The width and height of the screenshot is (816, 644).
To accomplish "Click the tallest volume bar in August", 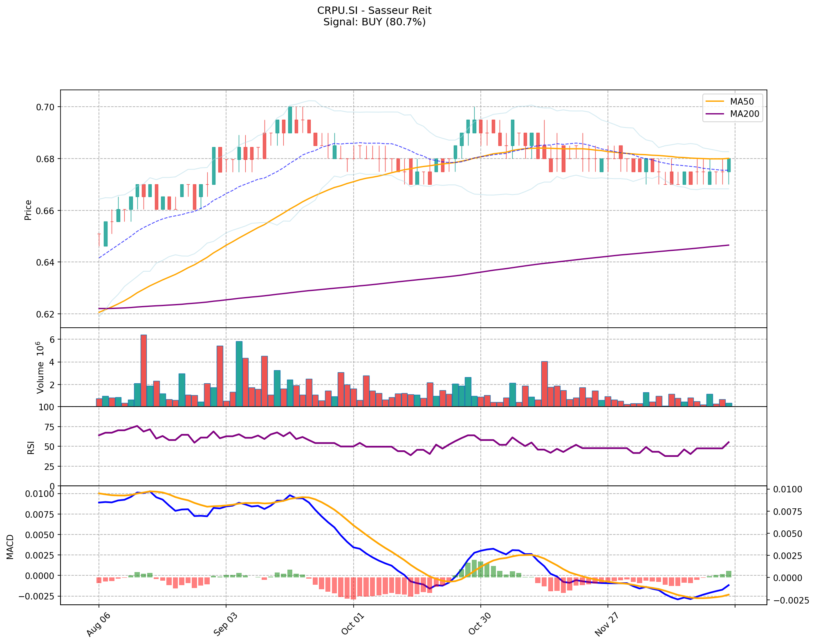I will coord(143,370).
